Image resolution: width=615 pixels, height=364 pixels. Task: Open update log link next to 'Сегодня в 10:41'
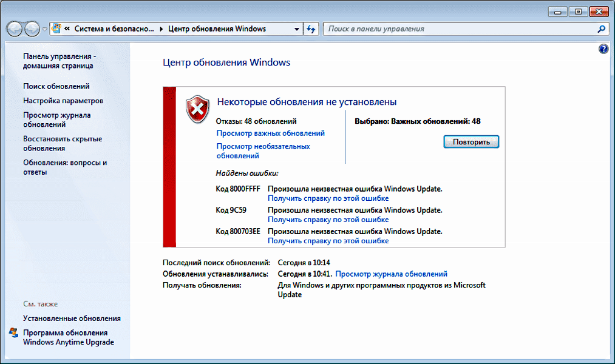pos(391,274)
